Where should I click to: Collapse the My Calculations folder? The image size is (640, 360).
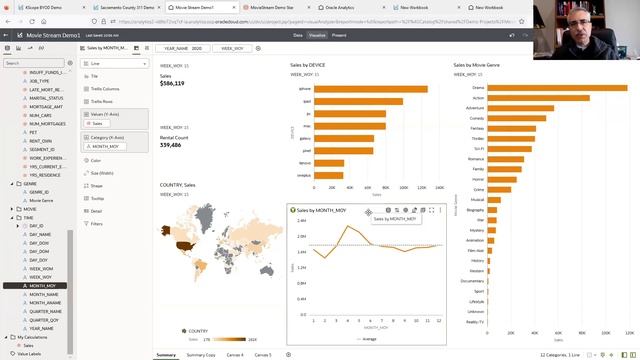click(6, 338)
